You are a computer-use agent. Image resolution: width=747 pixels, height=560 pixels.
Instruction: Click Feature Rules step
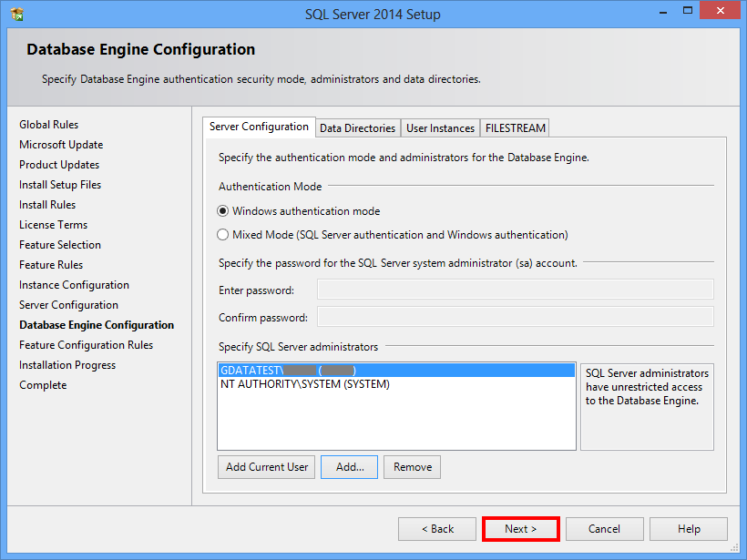(51, 265)
